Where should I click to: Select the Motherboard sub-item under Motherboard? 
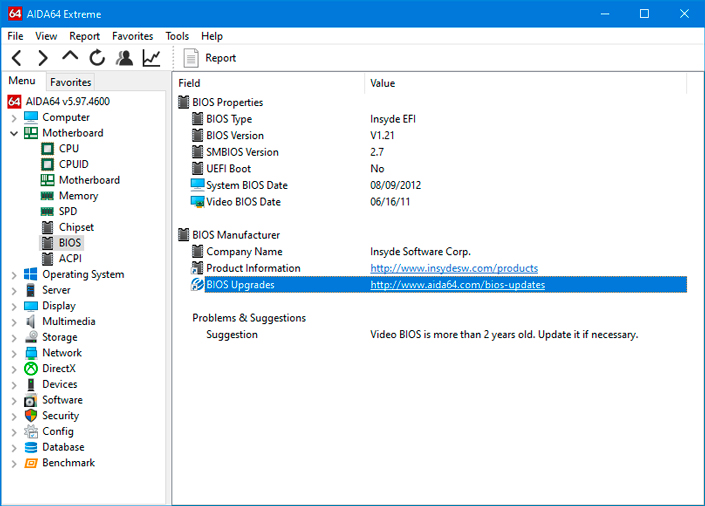click(89, 180)
